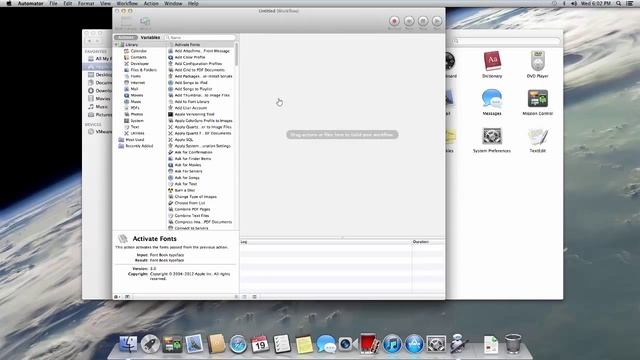Click the action Name search field
The width and height of the screenshot is (640, 360).
point(200,37)
